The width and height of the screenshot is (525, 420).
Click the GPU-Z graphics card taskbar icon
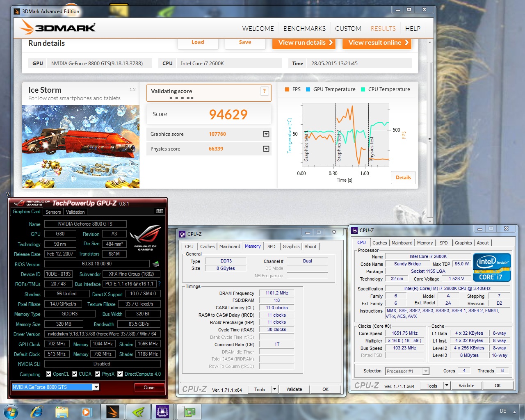189,411
